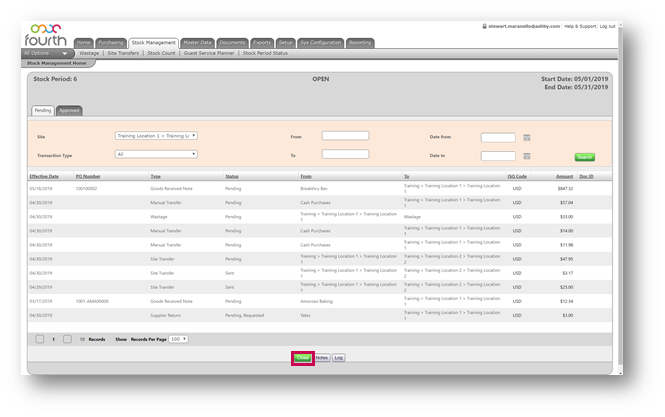Image resolution: width=665 pixels, height=417 pixels.
Task: Open the Date to calendar picker
Action: point(526,155)
